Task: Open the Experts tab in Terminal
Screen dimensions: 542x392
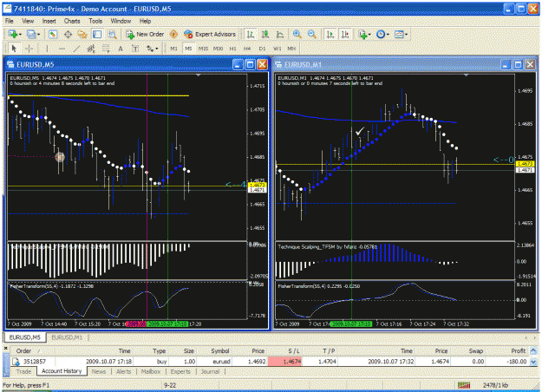Action: tap(180, 371)
